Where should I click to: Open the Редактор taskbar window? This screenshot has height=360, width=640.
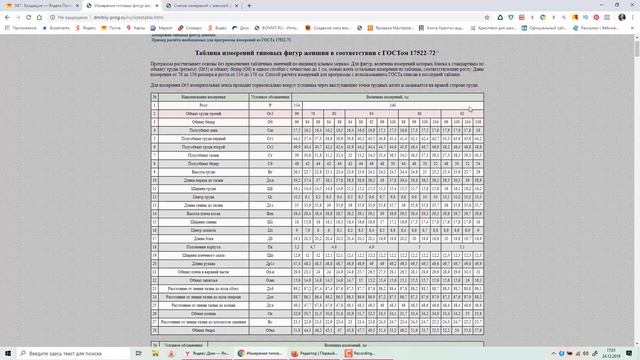314,353
